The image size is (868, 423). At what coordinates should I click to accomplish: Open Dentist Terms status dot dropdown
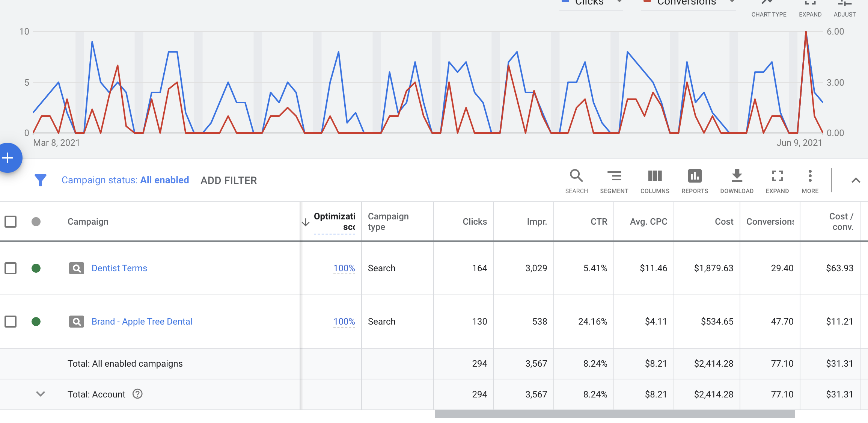click(36, 268)
